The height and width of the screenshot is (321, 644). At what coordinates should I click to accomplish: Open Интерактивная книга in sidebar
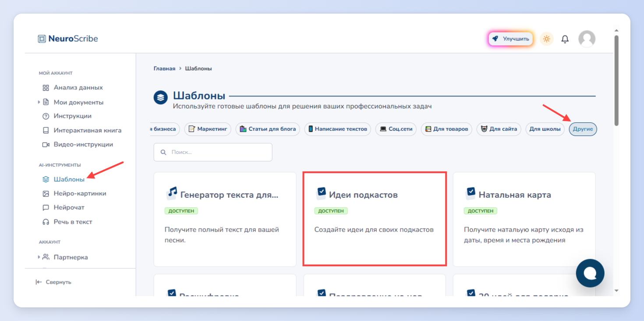(x=87, y=130)
